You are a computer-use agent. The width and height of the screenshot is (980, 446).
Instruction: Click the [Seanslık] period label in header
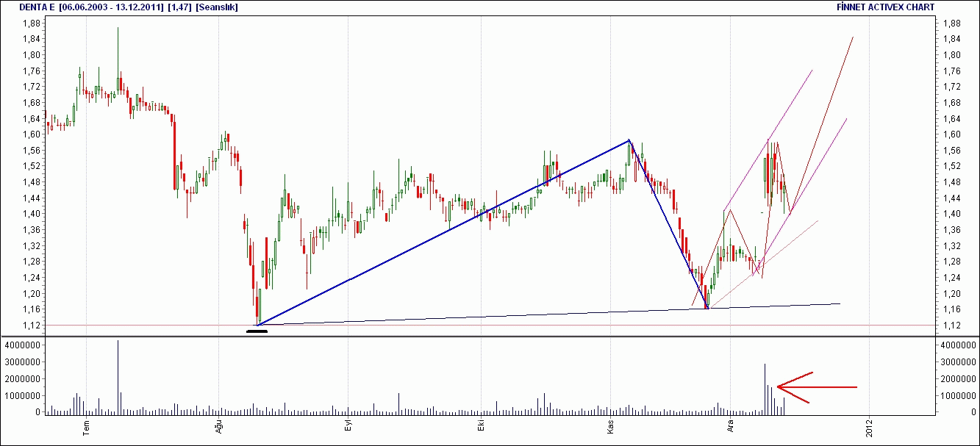point(217,7)
